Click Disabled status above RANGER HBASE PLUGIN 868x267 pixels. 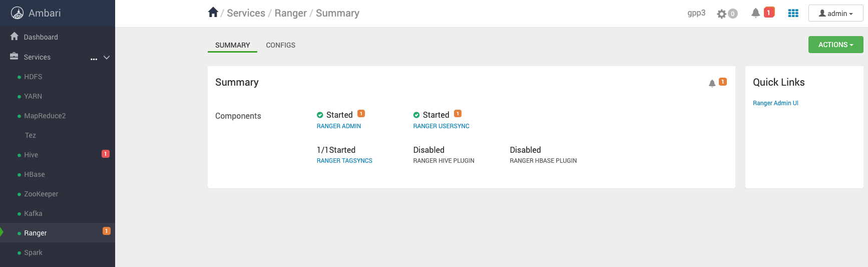pyautogui.click(x=526, y=150)
